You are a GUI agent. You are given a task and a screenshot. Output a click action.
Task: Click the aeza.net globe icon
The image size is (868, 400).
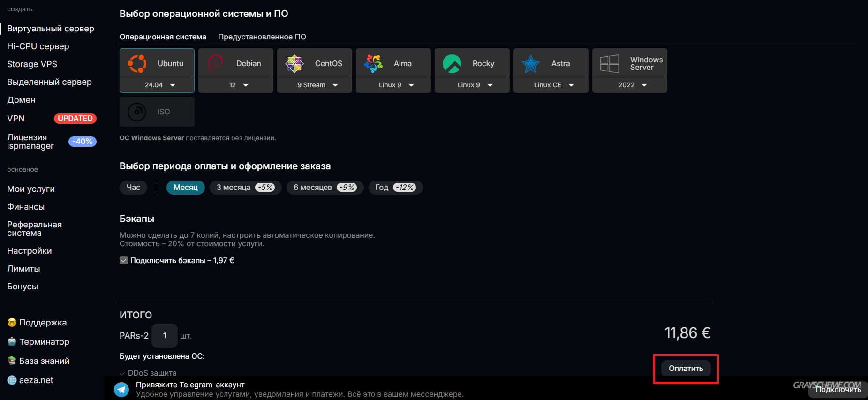(x=12, y=380)
